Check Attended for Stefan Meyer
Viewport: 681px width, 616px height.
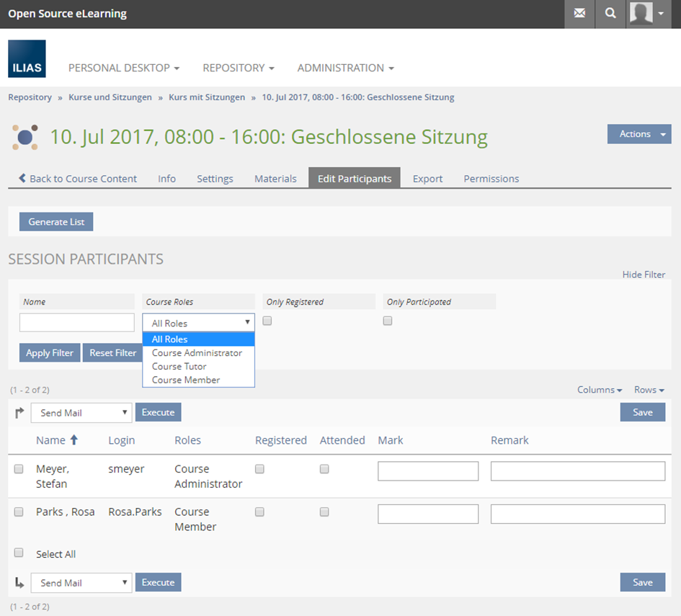[x=324, y=469]
